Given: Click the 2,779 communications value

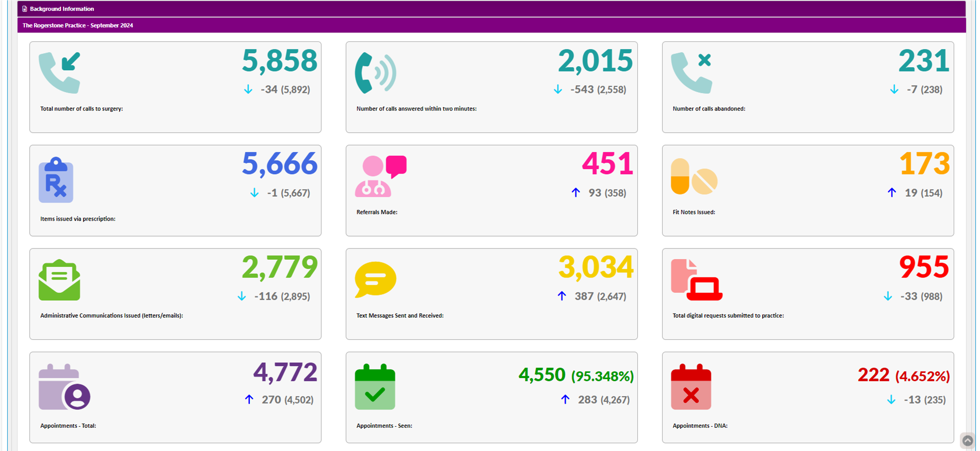Looking at the screenshot, I should [x=280, y=268].
